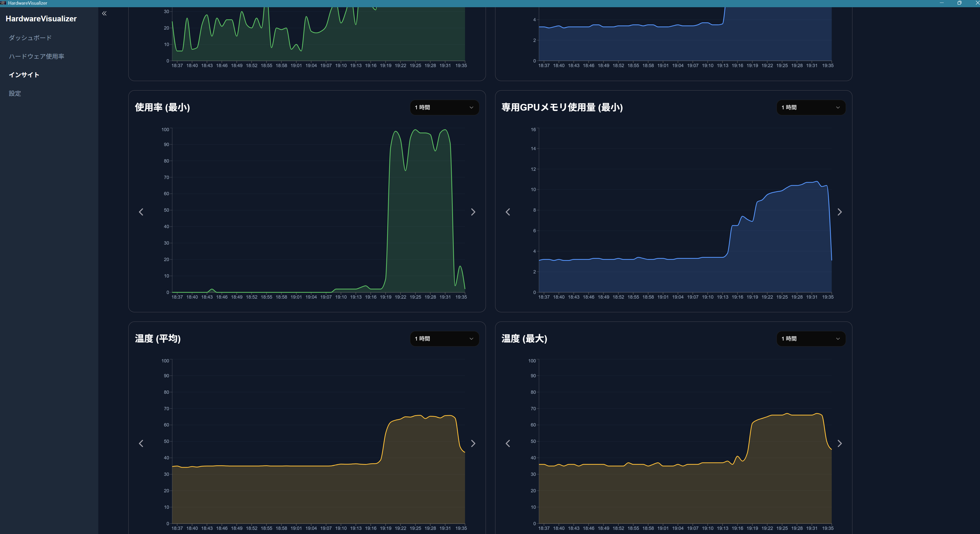
Task: Select インサイト in the sidebar
Action: click(x=24, y=75)
